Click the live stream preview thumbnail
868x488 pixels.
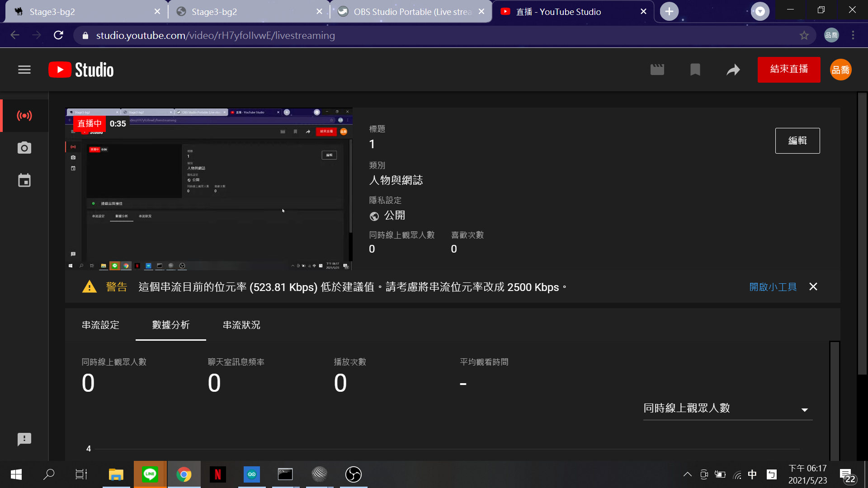(209, 189)
